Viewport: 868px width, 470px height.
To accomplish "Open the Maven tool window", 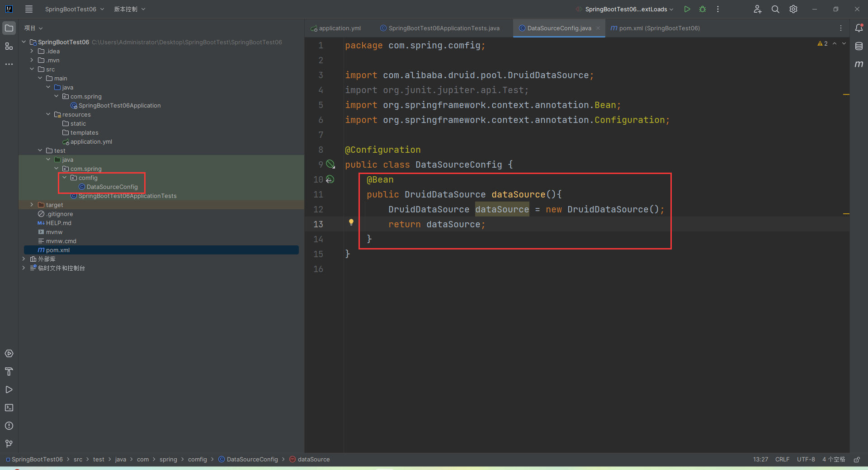I will tap(859, 64).
